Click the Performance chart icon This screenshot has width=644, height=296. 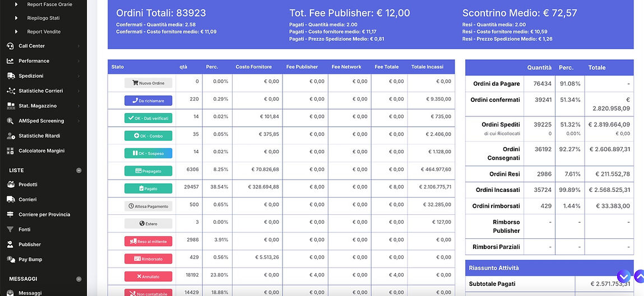(10, 61)
